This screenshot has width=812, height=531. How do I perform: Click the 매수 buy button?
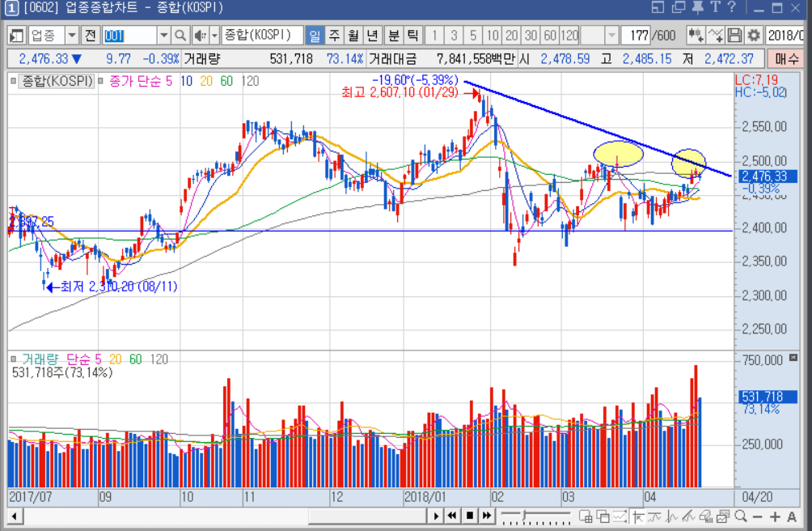[x=785, y=58]
